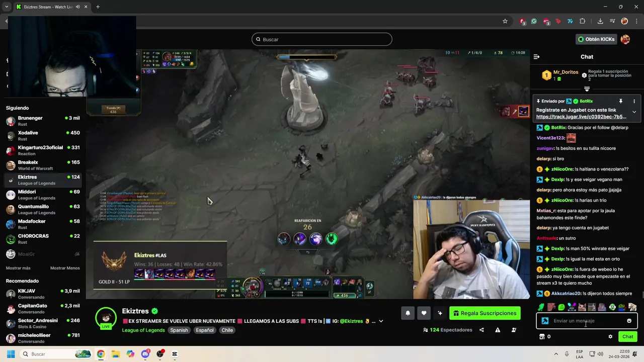Open recommended Sector_Andresini channel

pyautogui.click(x=43, y=323)
